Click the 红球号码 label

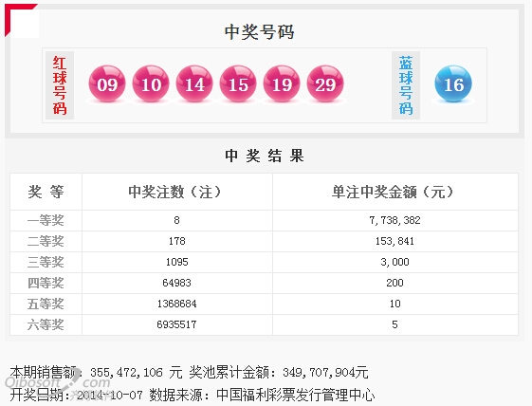click(x=60, y=85)
